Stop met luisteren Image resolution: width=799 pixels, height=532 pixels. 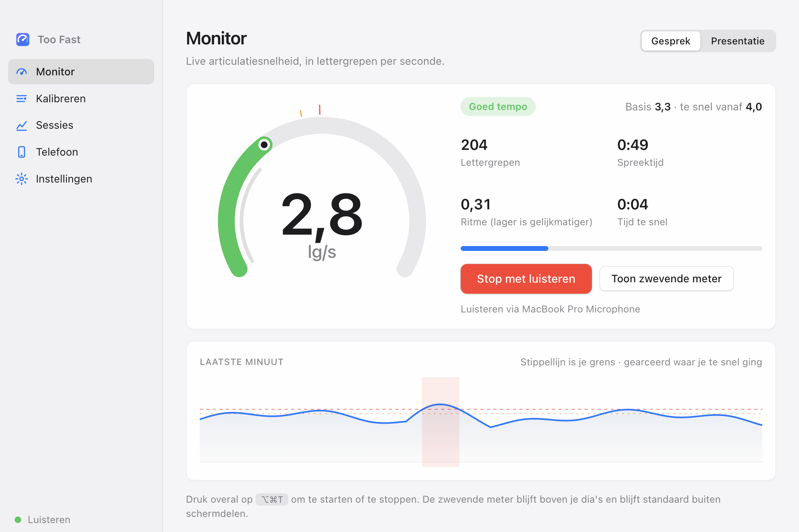(526, 279)
